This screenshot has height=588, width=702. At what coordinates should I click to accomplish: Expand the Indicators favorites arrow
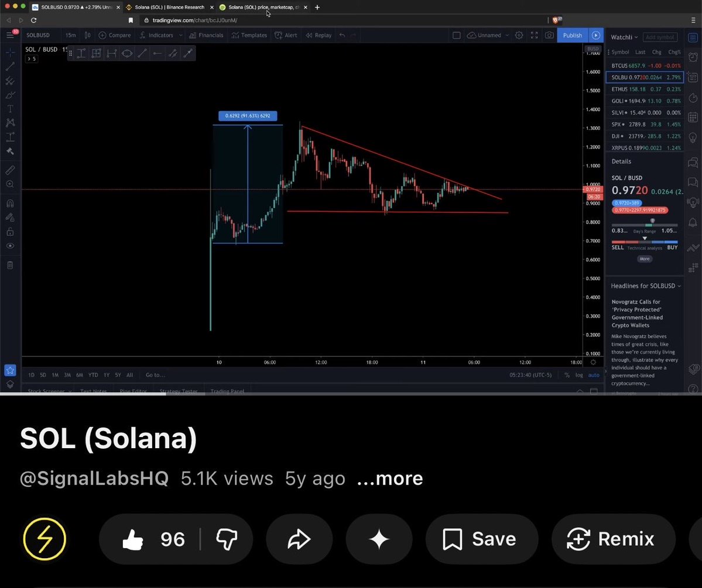click(x=180, y=35)
